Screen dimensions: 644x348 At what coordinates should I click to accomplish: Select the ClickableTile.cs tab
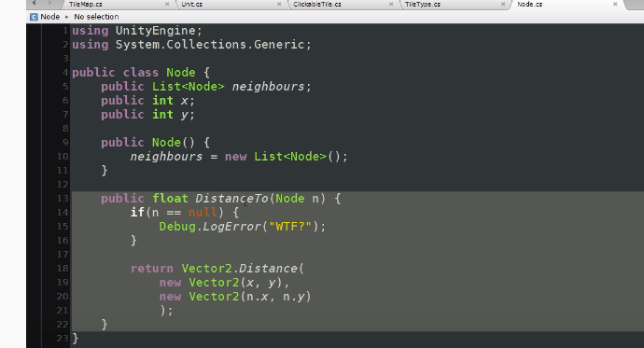pos(342,4)
